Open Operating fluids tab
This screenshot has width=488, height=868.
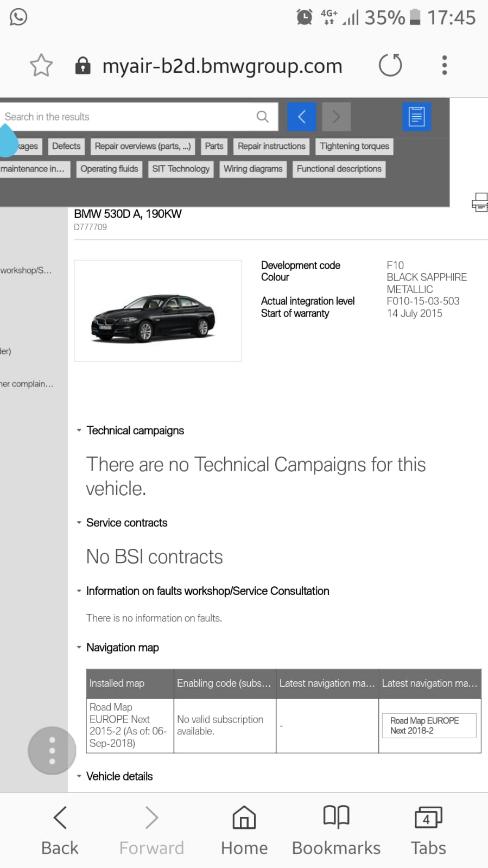click(109, 169)
